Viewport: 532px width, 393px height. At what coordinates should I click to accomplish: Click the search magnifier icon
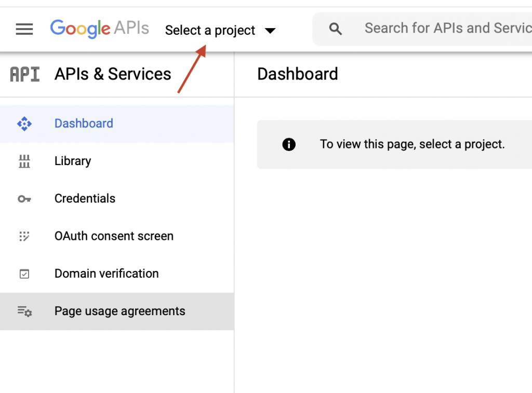[335, 29]
